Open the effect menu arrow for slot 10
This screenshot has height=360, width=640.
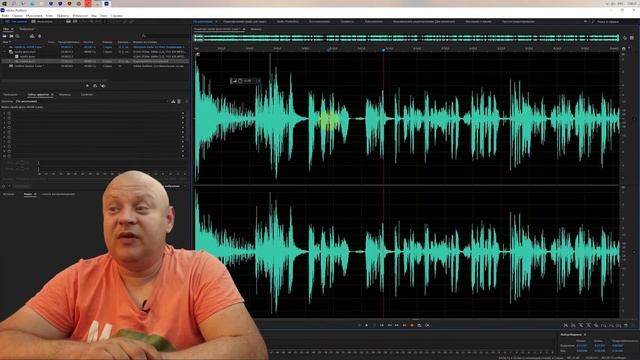[183, 156]
